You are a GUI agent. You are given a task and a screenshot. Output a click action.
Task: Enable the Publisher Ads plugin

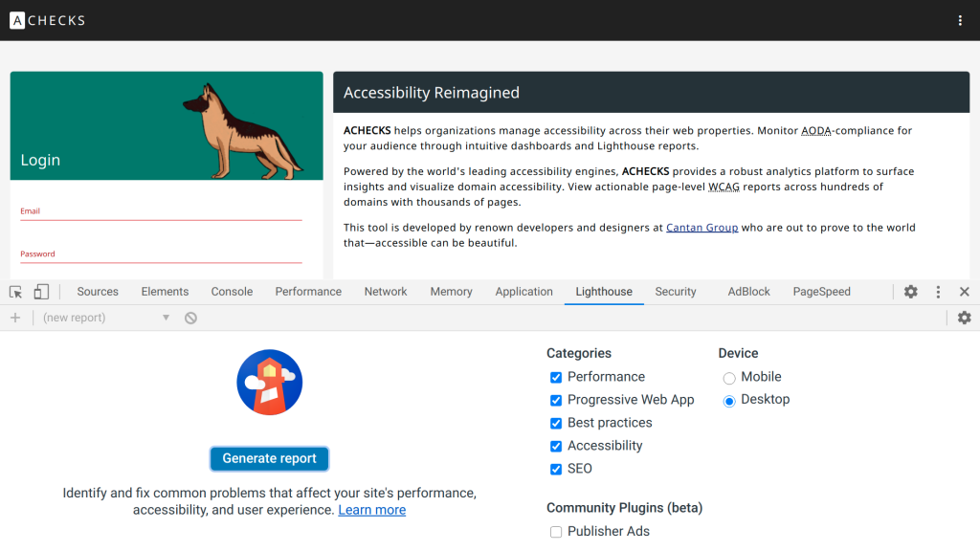pos(556,532)
